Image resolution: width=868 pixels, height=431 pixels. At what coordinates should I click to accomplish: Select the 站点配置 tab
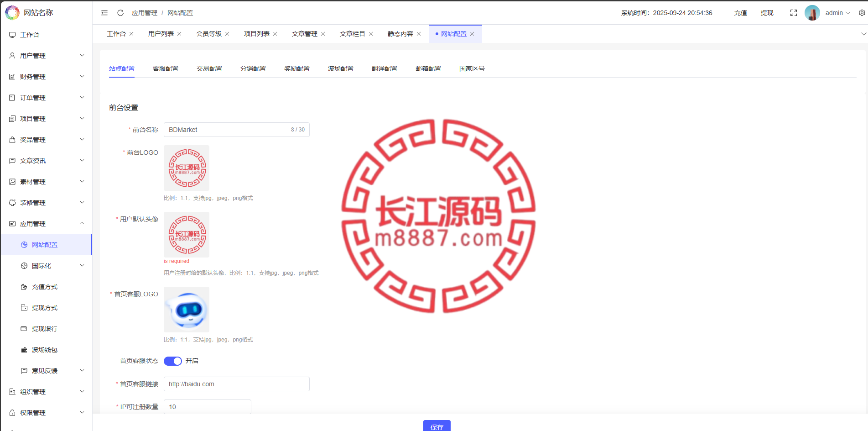[122, 68]
